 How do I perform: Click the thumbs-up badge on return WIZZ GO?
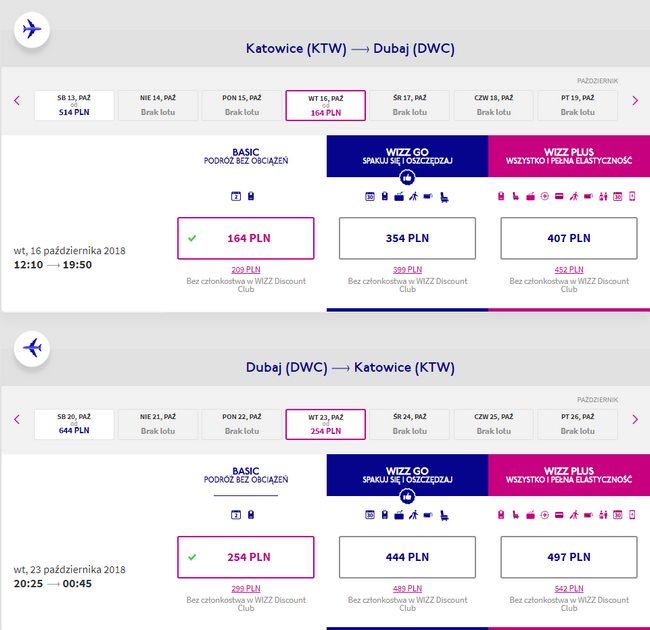coord(407,497)
